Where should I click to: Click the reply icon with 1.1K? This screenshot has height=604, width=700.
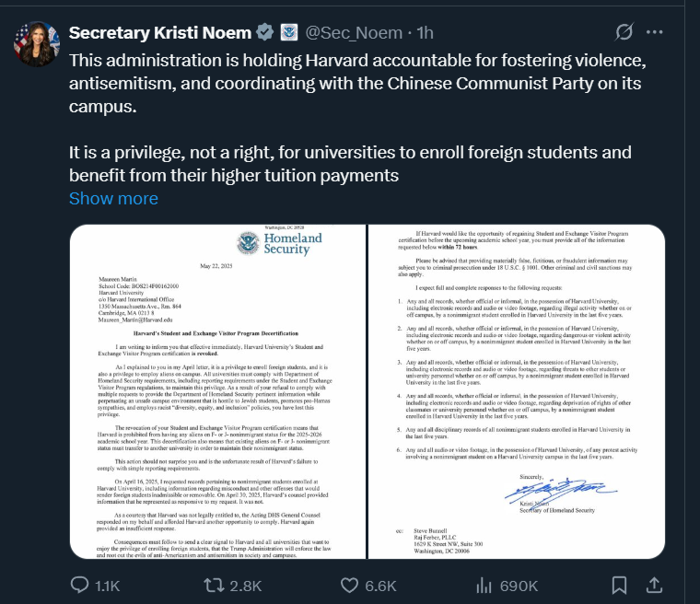(80, 586)
